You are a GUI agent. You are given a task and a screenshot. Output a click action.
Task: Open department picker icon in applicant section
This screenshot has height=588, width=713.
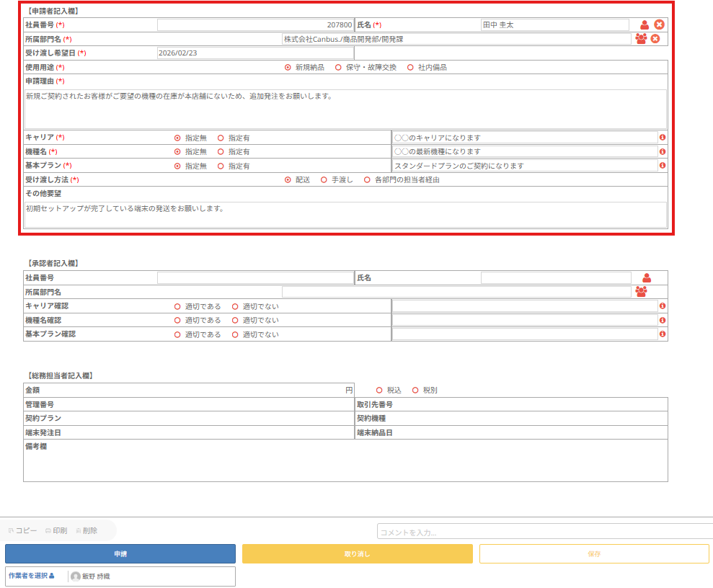[x=641, y=39]
